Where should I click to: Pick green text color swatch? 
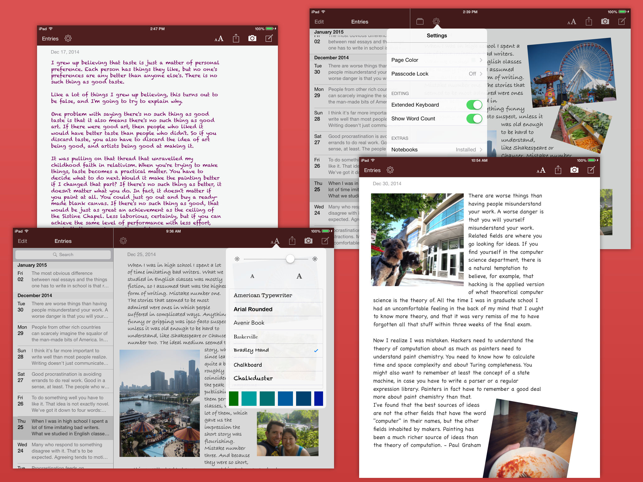[234, 398]
